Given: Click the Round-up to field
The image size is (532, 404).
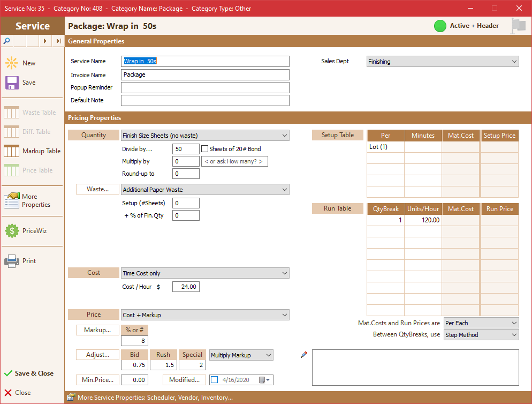Looking at the screenshot, I should pos(186,174).
